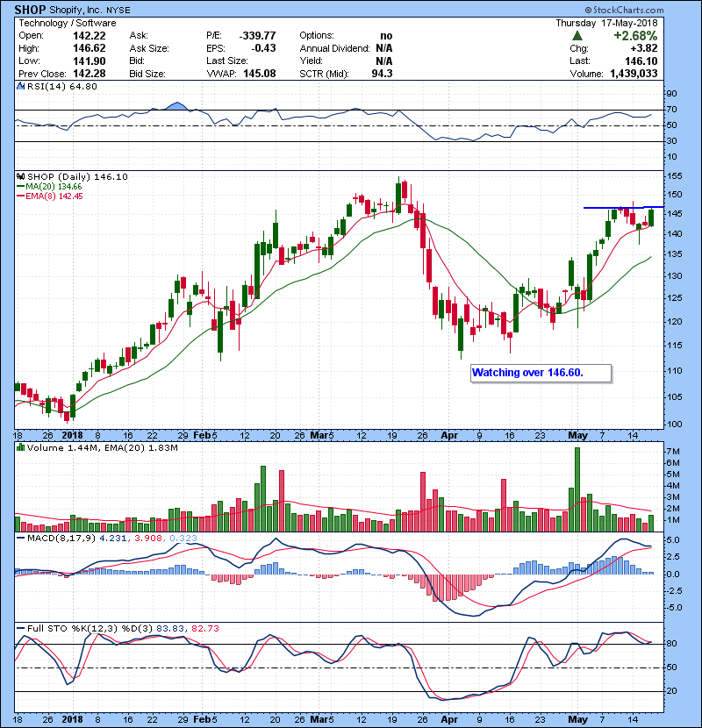Image resolution: width=702 pixels, height=728 pixels.
Task: Click the 7M volume axis label
Action: (673, 452)
